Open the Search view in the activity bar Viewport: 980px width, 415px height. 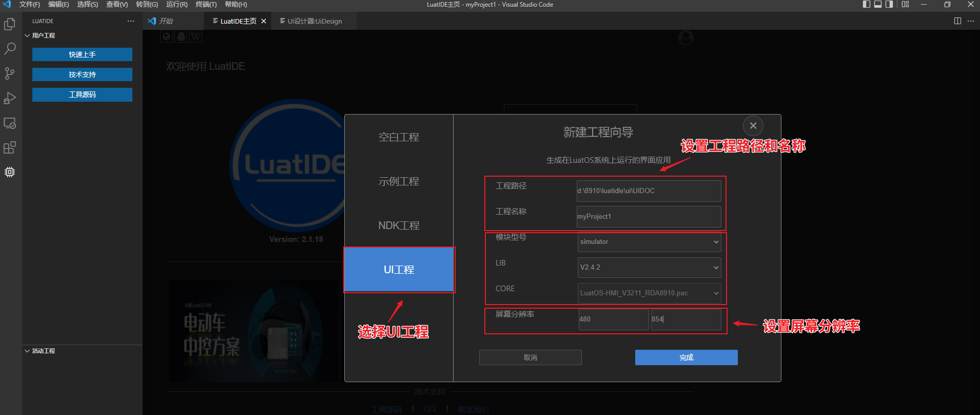(10, 49)
